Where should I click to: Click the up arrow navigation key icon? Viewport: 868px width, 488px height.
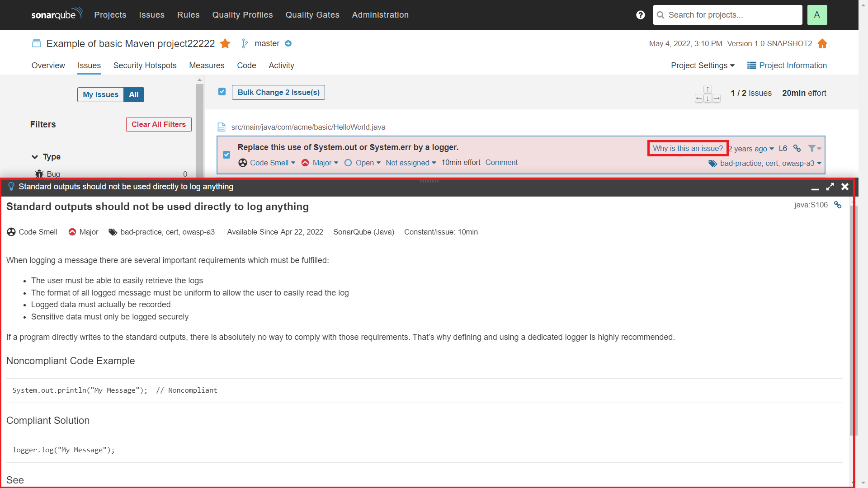[x=708, y=89]
